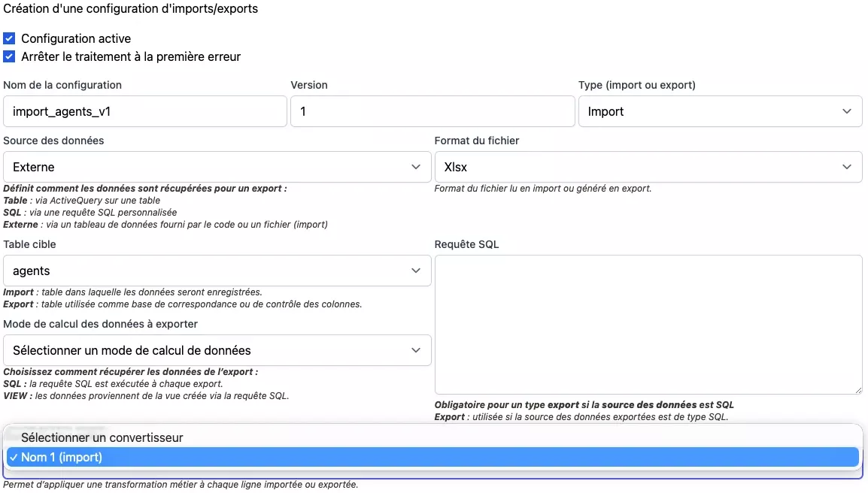Uncheck the Configuration active checkbox
The image size is (868, 493).
click(9, 38)
